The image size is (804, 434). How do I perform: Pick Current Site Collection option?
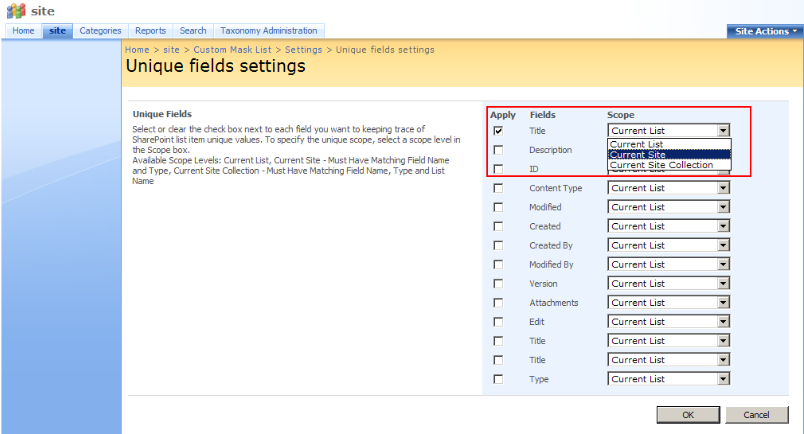click(669, 165)
